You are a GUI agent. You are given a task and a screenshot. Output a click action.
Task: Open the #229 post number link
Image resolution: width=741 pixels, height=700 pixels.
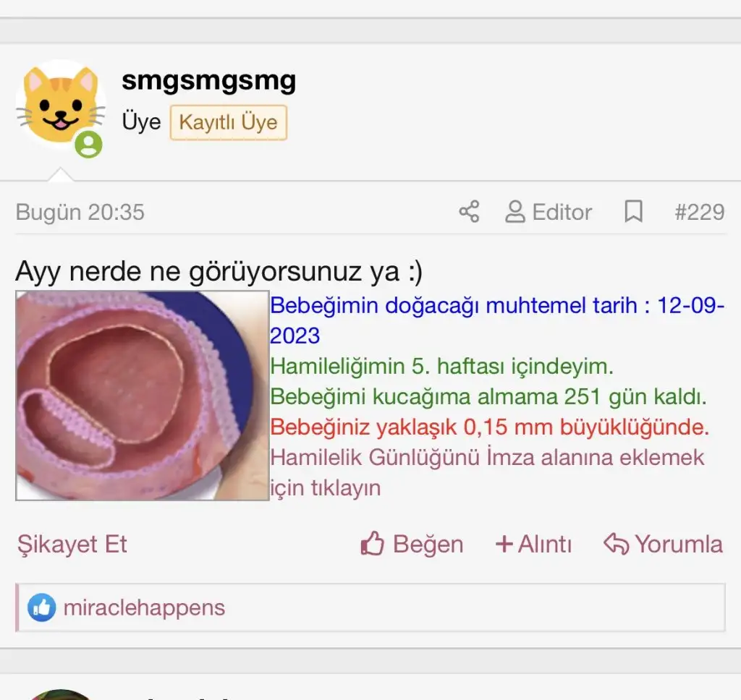[x=698, y=212]
